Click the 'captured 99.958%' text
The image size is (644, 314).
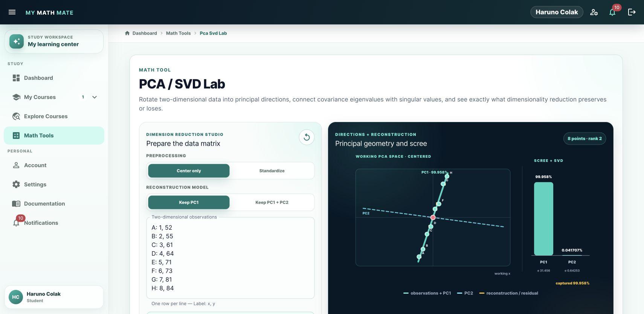click(572, 283)
